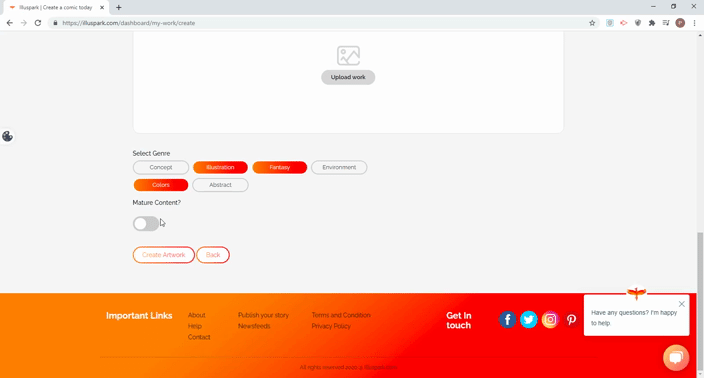The width and height of the screenshot is (704, 378).
Task: Dismiss the chat help popup
Action: pyautogui.click(x=682, y=304)
